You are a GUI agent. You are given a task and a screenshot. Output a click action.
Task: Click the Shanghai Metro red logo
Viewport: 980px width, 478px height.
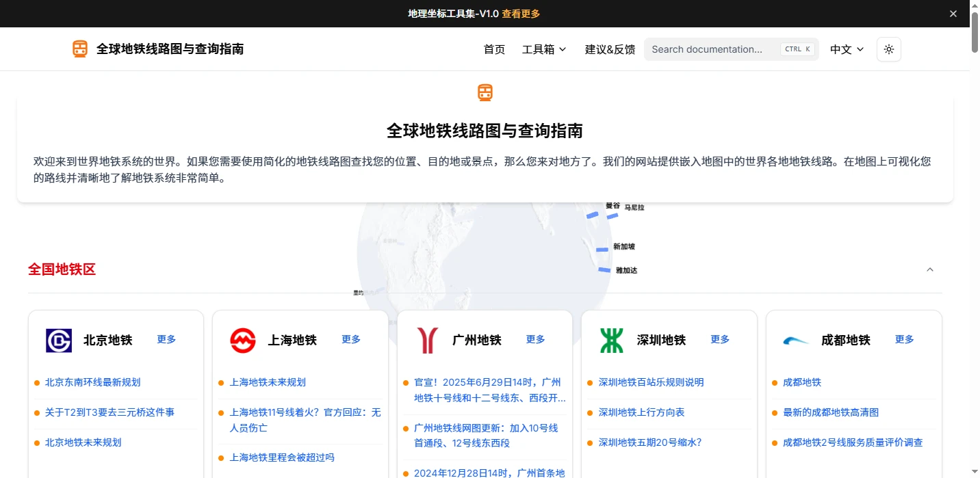pos(242,340)
